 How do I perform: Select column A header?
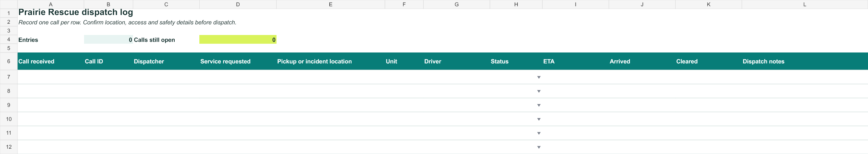point(51,4)
